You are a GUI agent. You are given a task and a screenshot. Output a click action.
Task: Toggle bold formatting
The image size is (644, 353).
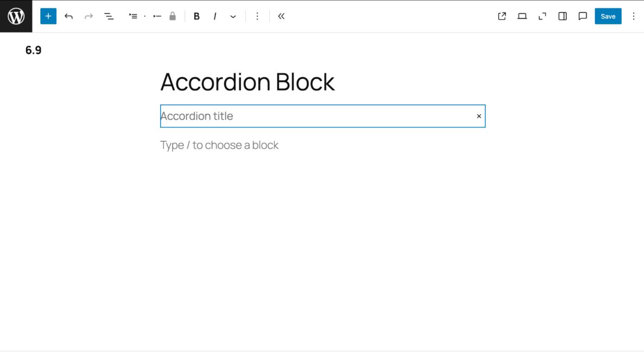(197, 16)
